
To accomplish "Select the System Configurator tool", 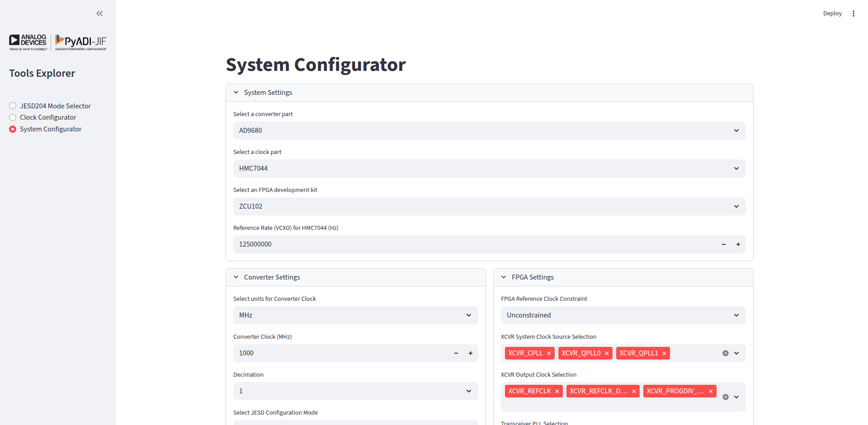I will pyautogui.click(x=12, y=129).
